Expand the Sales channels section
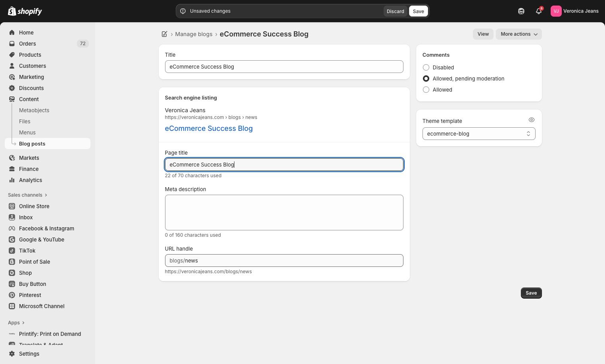The width and height of the screenshot is (605, 364). (x=27, y=195)
